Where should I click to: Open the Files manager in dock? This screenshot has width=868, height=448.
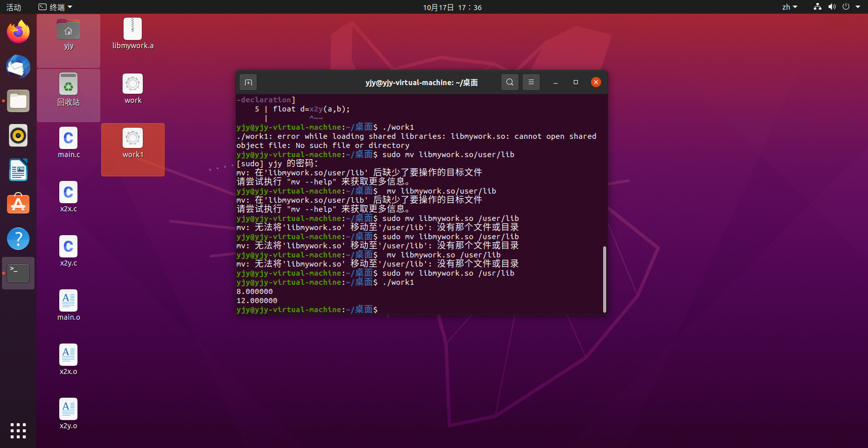coord(18,101)
